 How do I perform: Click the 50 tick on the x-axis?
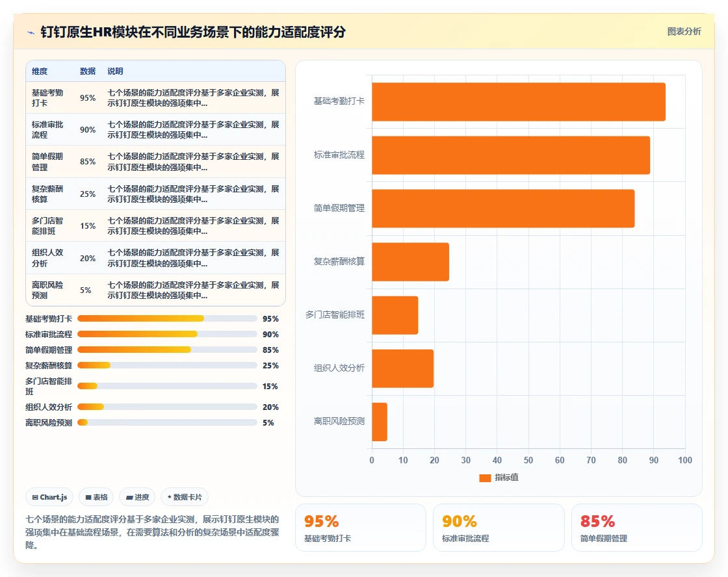tap(528, 461)
